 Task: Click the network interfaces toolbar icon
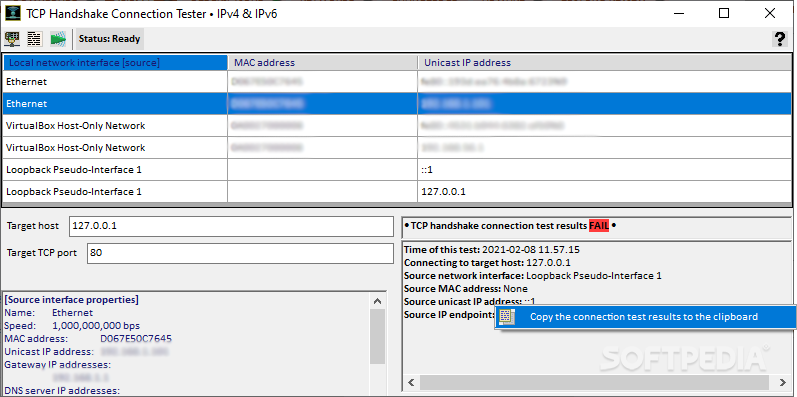point(12,39)
